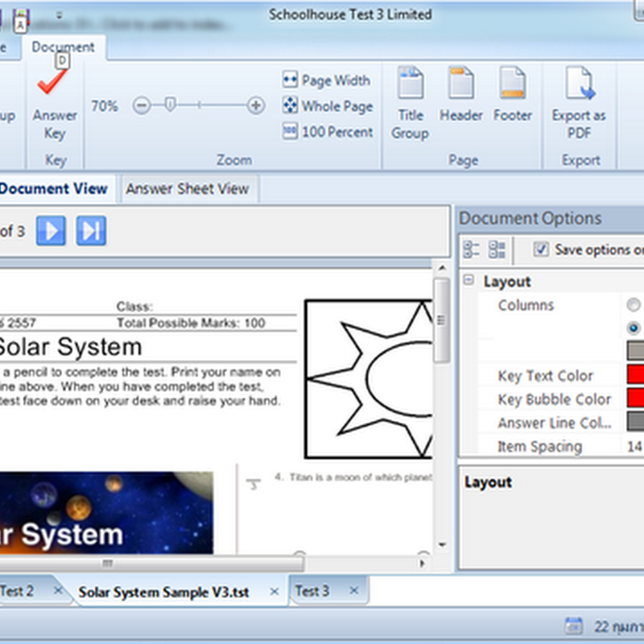Click the sun image in document
The height and width of the screenshot is (644, 644).
(369, 378)
